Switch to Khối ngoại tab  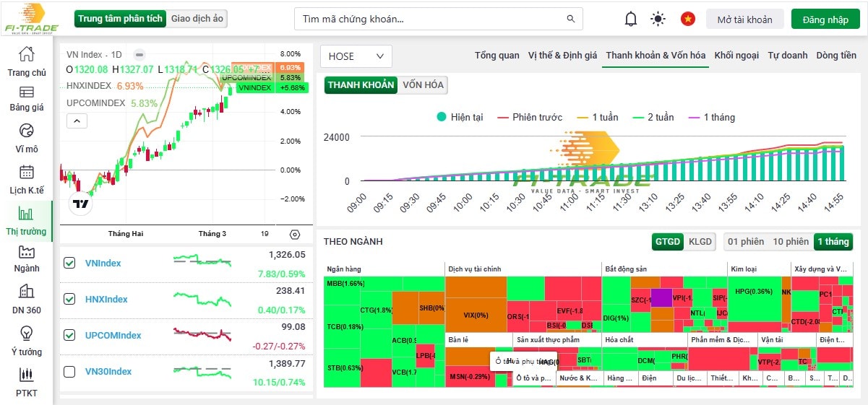pos(736,56)
